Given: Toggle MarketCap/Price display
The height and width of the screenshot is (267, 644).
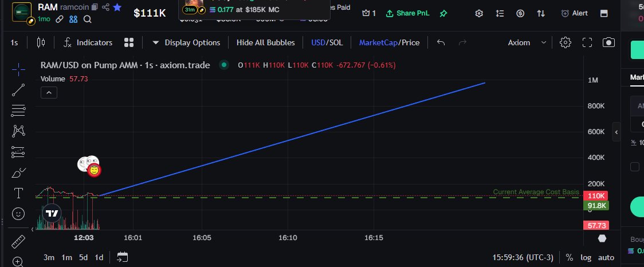Looking at the screenshot, I should [x=390, y=43].
